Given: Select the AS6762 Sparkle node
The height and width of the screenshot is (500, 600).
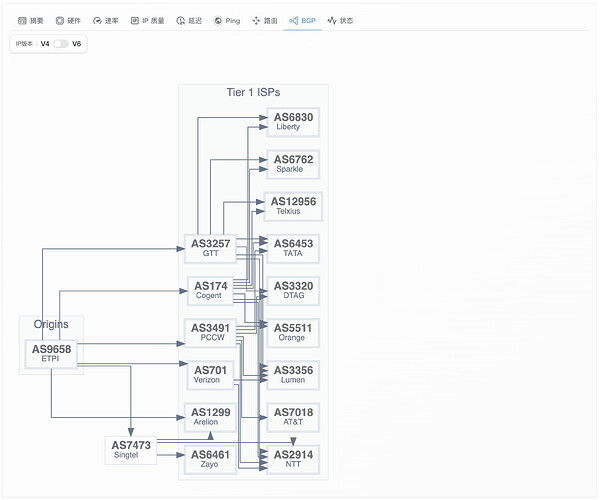Looking at the screenshot, I should point(293,164).
